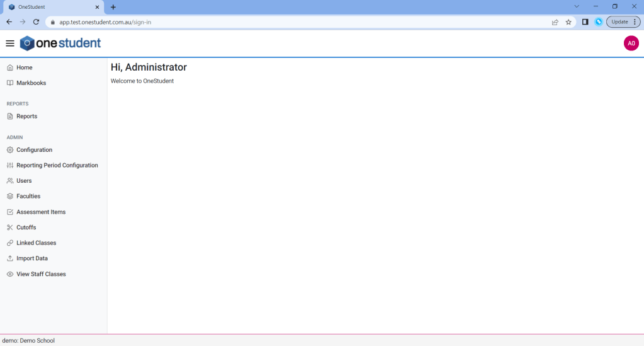Open Markbooks from the sidebar
The height and width of the screenshot is (346, 644).
pyautogui.click(x=31, y=83)
